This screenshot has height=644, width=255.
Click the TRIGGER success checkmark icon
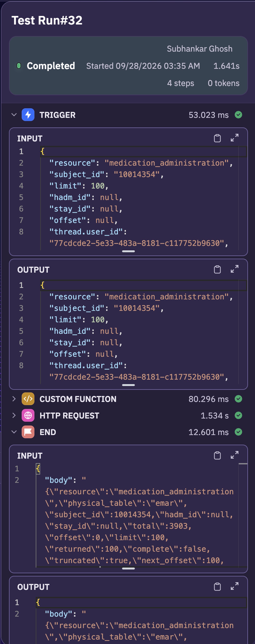pos(238,115)
